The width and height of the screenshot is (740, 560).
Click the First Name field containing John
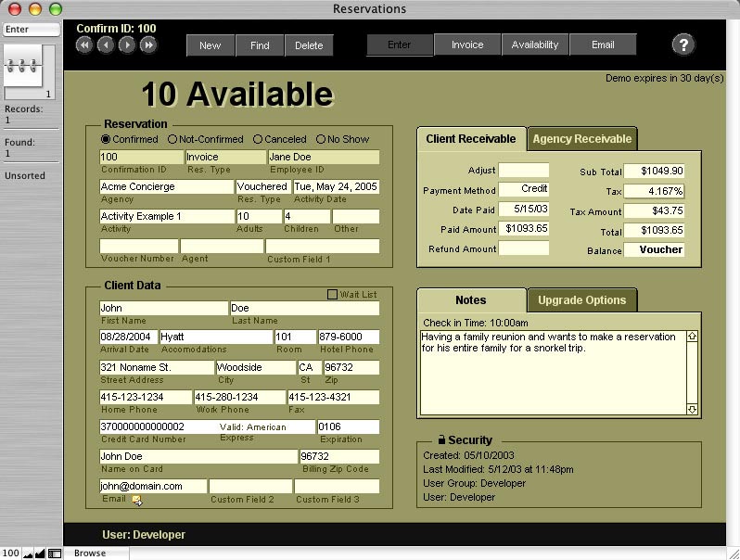coord(163,308)
